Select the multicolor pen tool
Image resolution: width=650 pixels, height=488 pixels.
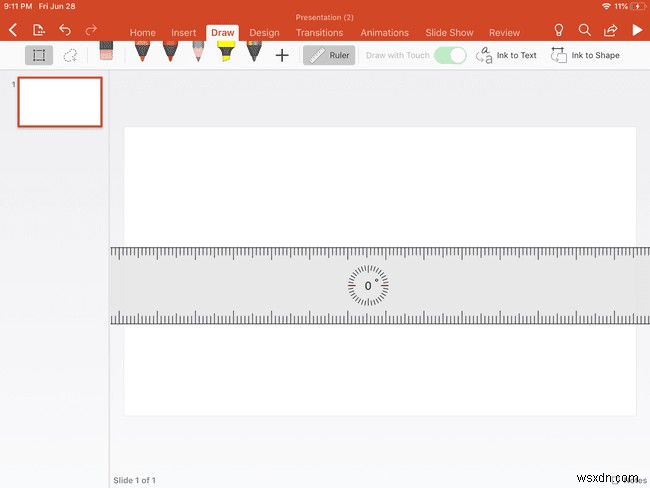click(254, 51)
